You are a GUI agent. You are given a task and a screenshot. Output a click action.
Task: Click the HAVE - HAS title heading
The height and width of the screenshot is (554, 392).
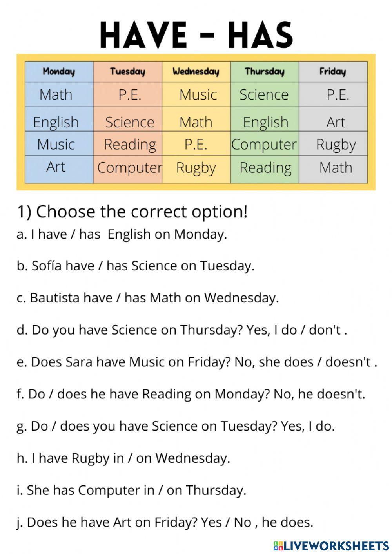[196, 35]
